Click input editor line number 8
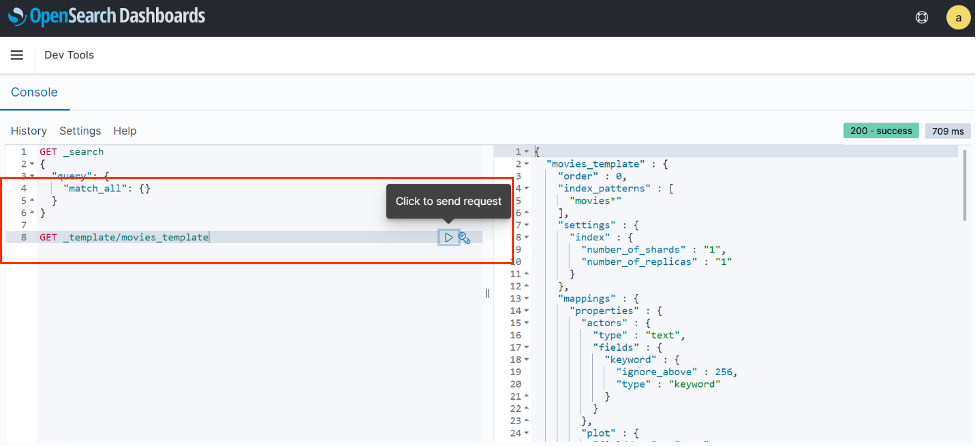 tap(23, 238)
